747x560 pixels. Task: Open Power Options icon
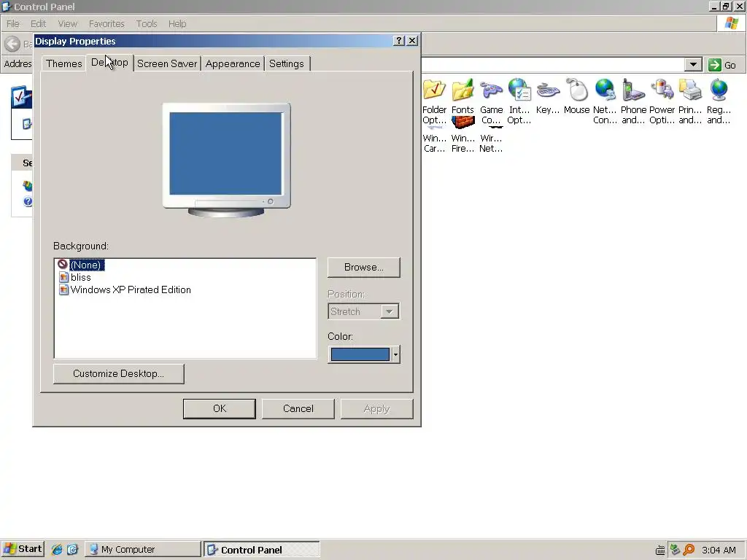coord(662,90)
